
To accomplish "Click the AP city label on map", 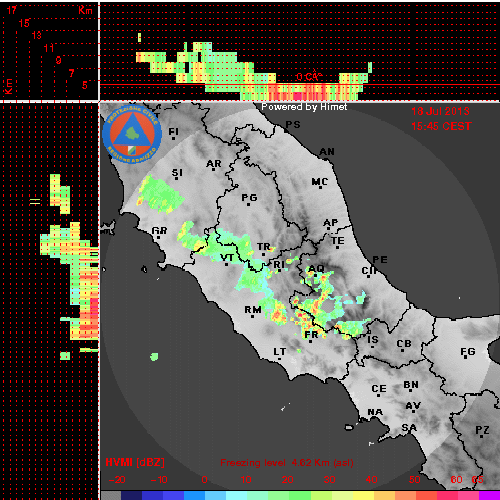I will point(331,223).
